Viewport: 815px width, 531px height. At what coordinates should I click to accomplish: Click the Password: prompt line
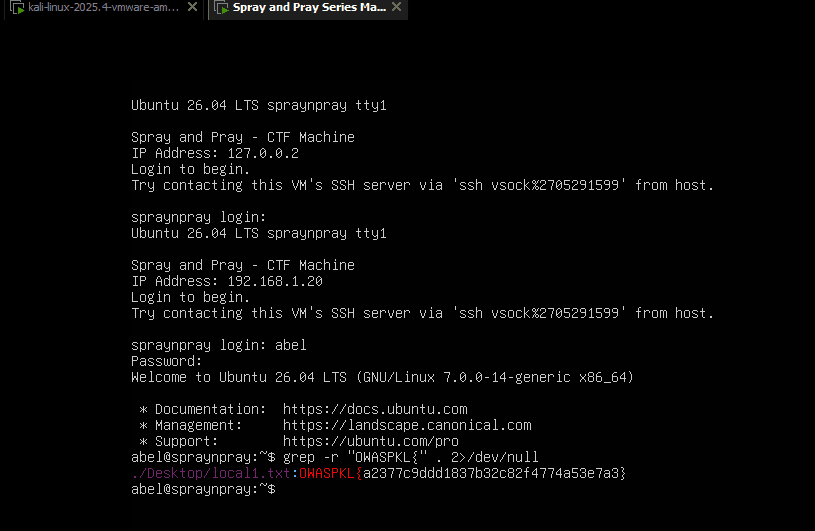pyautogui.click(x=166, y=362)
